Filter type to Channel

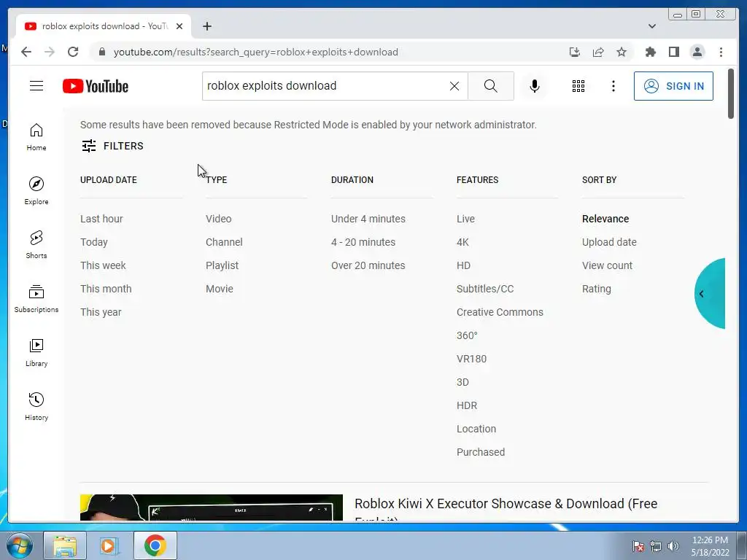(x=224, y=242)
